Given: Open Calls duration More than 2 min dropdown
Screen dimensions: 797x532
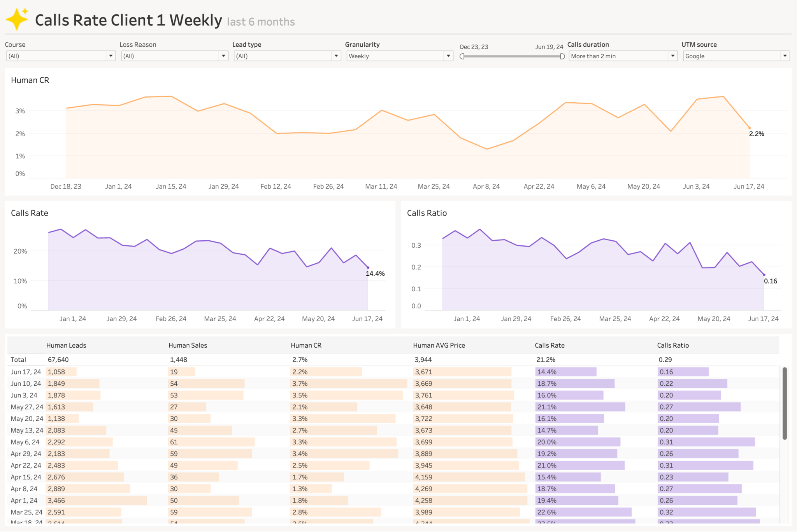Looking at the screenshot, I should [x=672, y=56].
